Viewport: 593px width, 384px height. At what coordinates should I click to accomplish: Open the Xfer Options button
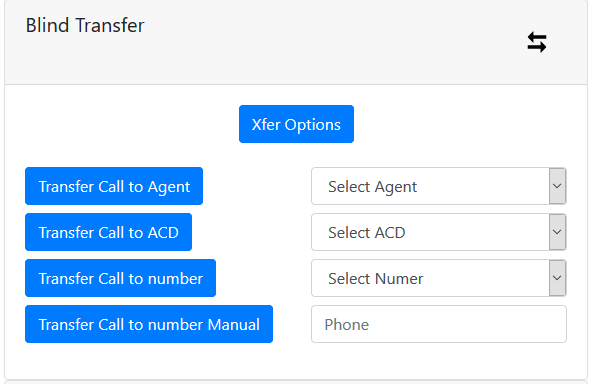click(296, 124)
